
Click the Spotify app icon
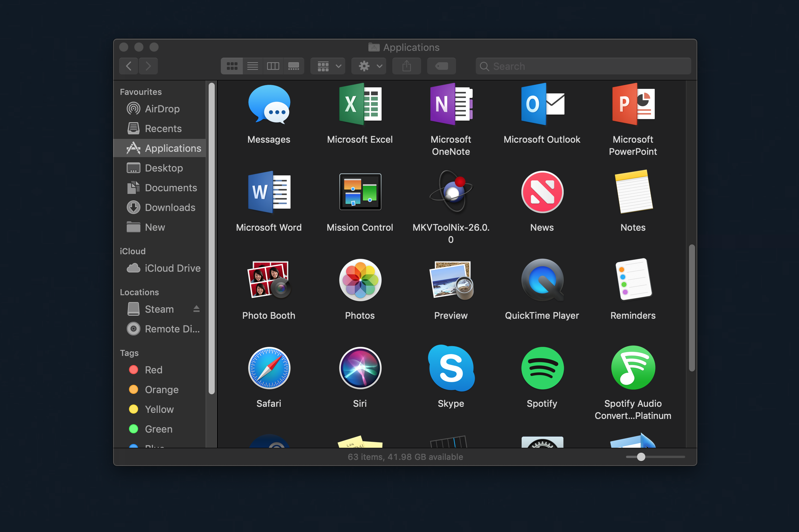(542, 368)
